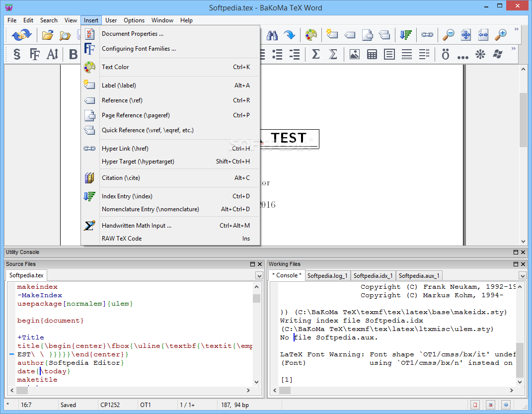The height and width of the screenshot is (414, 532).
Task: Switch to Softpedia.log_1 tab
Action: (327, 275)
